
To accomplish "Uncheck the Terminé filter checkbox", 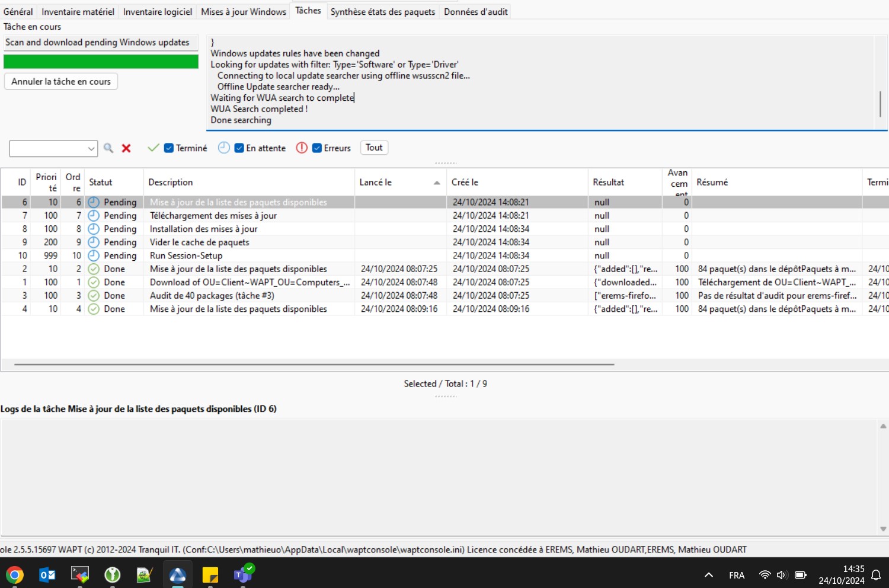I will pos(169,148).
